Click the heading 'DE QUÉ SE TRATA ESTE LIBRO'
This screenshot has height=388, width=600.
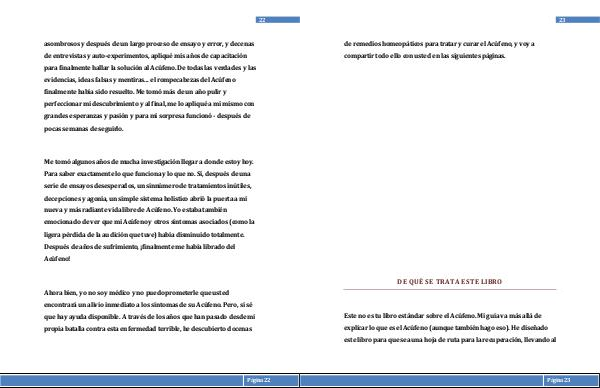pyautogui.click(x=450, y=282)
